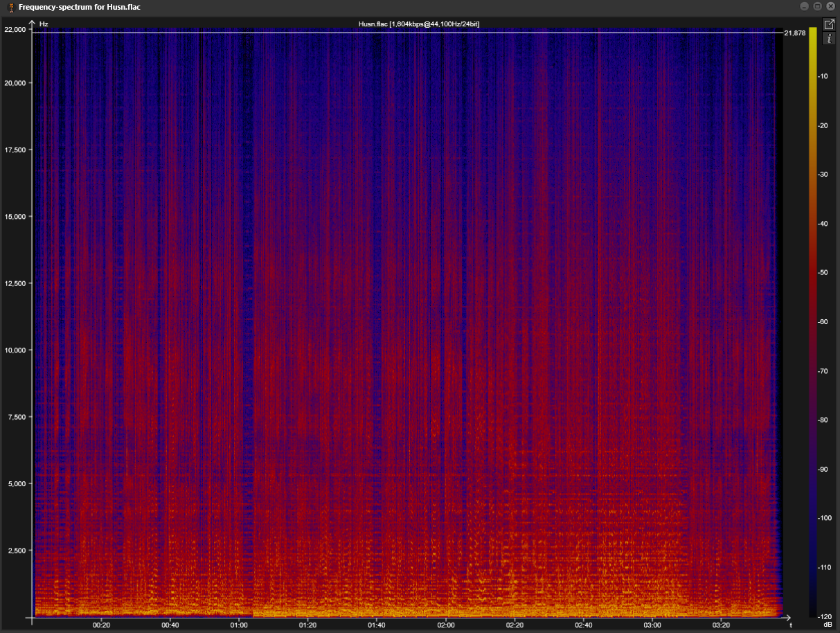Close the Frequency-spectrum window
This screenshot has width=840, height=633.
coord(830,6)
